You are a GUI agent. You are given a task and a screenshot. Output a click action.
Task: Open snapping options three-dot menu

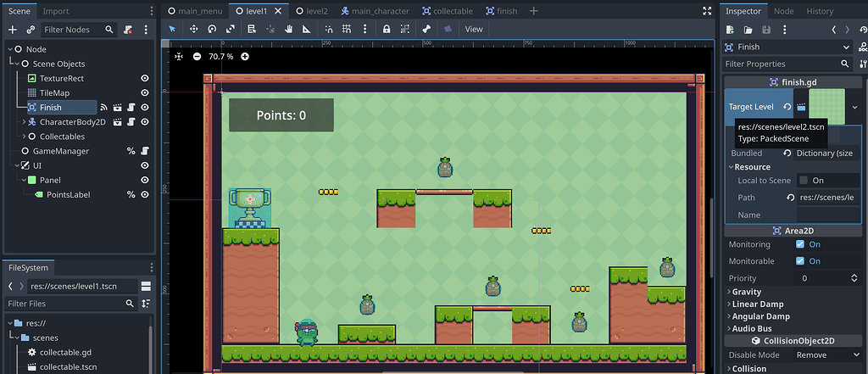click(x=364, y=29)
